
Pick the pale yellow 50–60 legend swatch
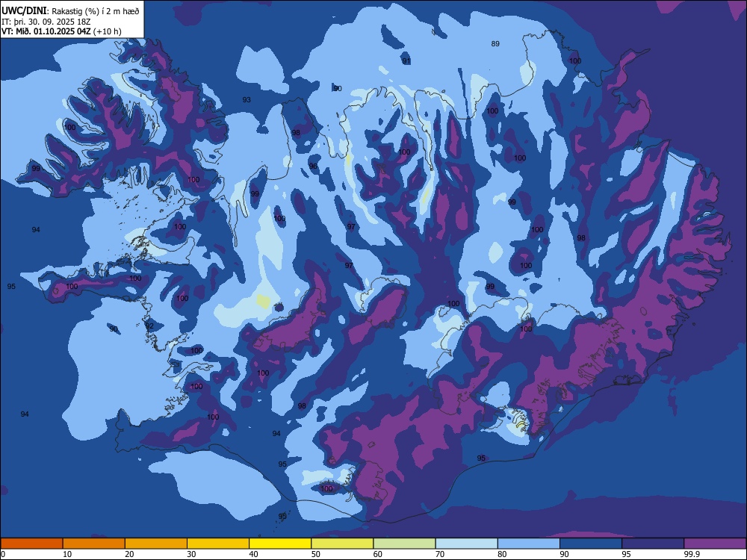point(342,544)
